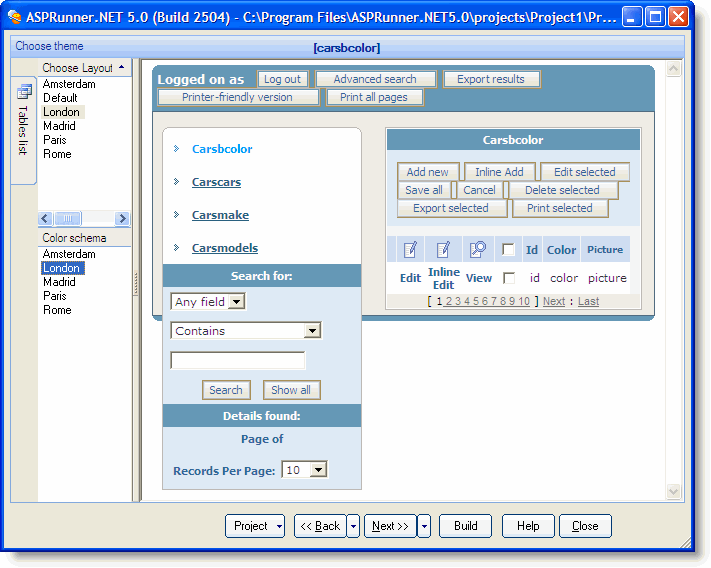The width and height of the screenshot is (711, 568).
Task: Tick the select-all checkbox in table header
Action: click(508, 249)
